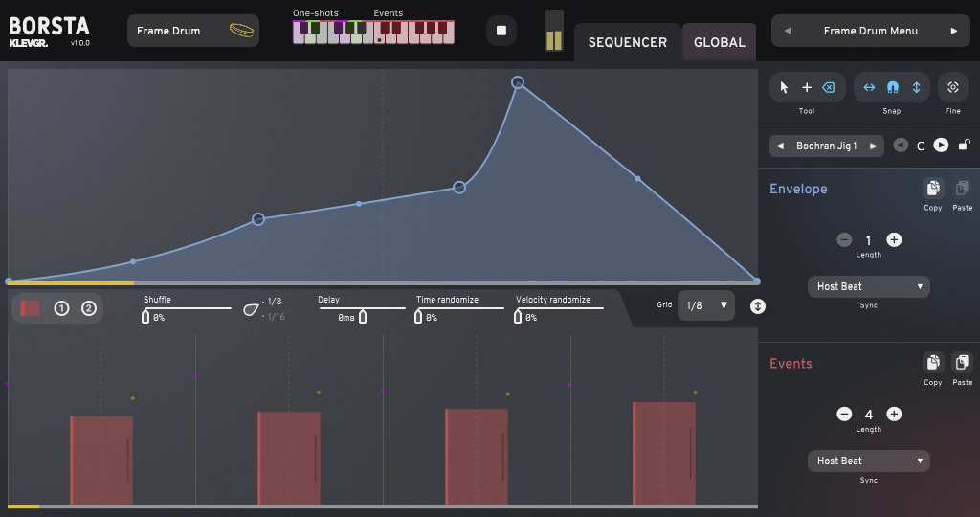Open Envelope Sync Host Beat dropdown
980x517 pixels.
coord(869,286)
